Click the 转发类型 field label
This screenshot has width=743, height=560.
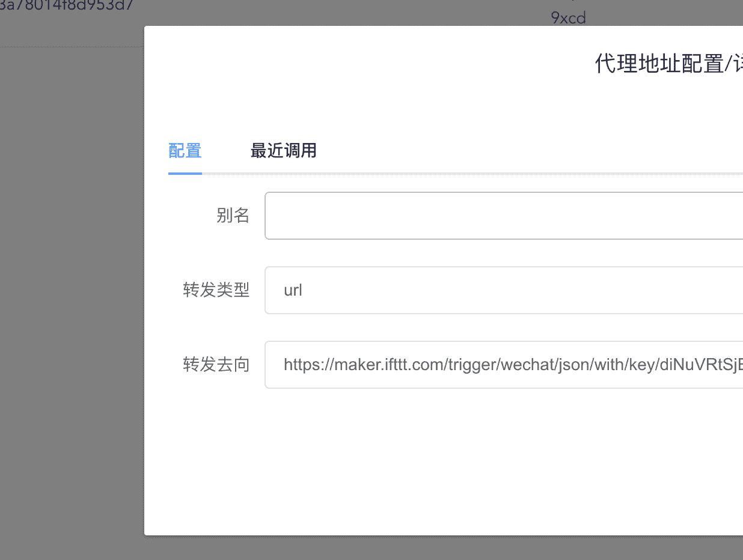point(216,290)
